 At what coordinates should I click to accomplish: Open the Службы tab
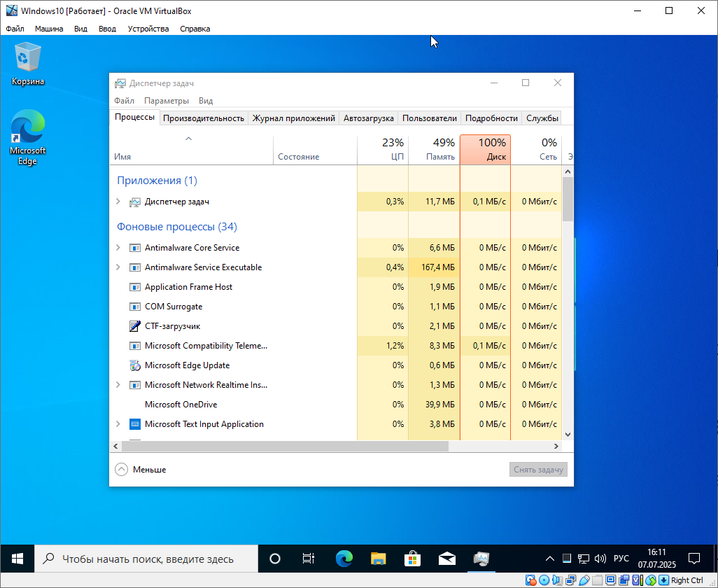click(x=542, y=118)
